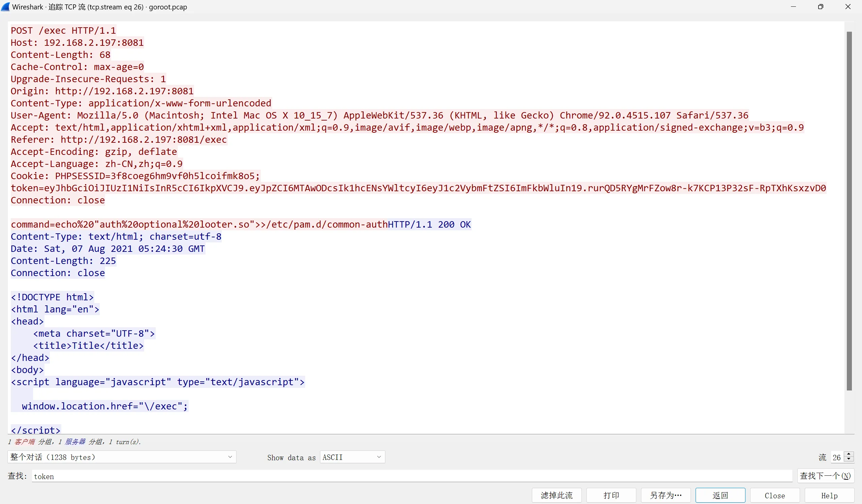The image size is (862, 504).
Task: Maximize the Wireshark stream window
Action: 820,7
